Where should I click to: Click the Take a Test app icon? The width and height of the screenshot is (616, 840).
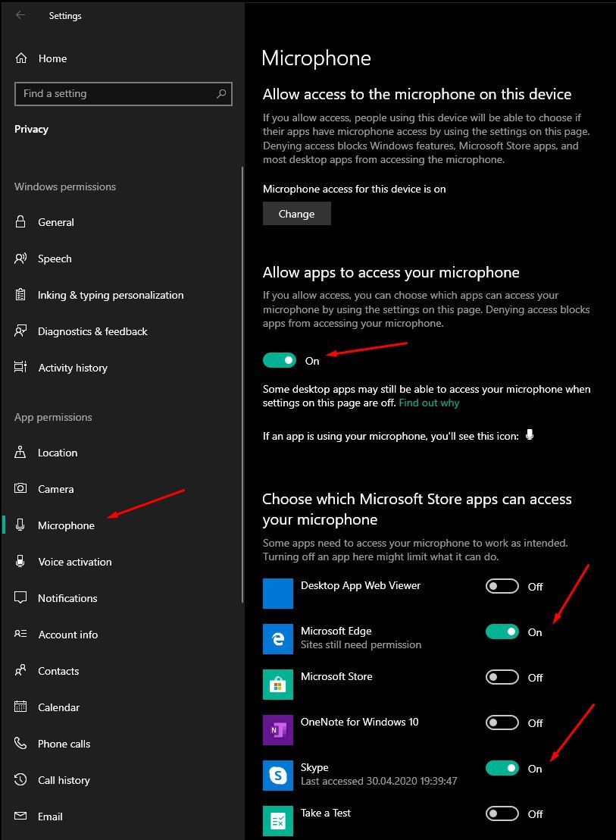click(278, 821)
